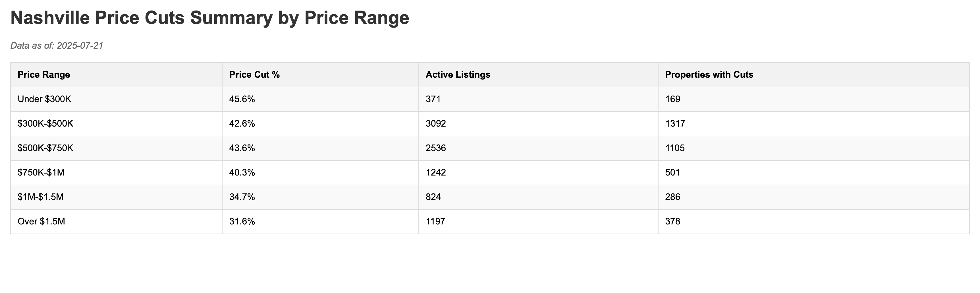980x293 pixels.
Task: Click the 378 properties with cuts value
Action: 672,222
